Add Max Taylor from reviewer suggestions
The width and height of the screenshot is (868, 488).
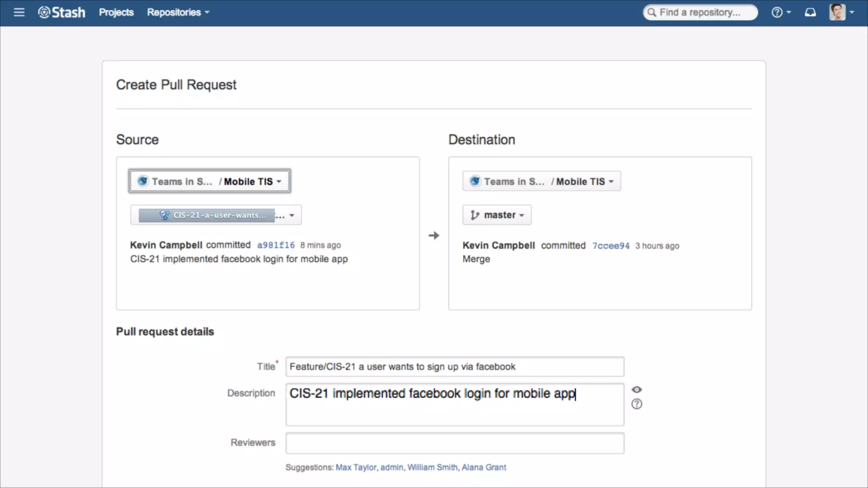click(x=356, y=467)
